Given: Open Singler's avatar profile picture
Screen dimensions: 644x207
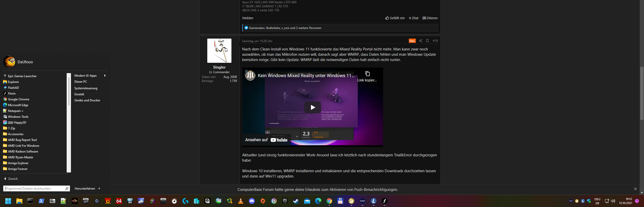Looking at the screenshot, I should tap(219, 51).
